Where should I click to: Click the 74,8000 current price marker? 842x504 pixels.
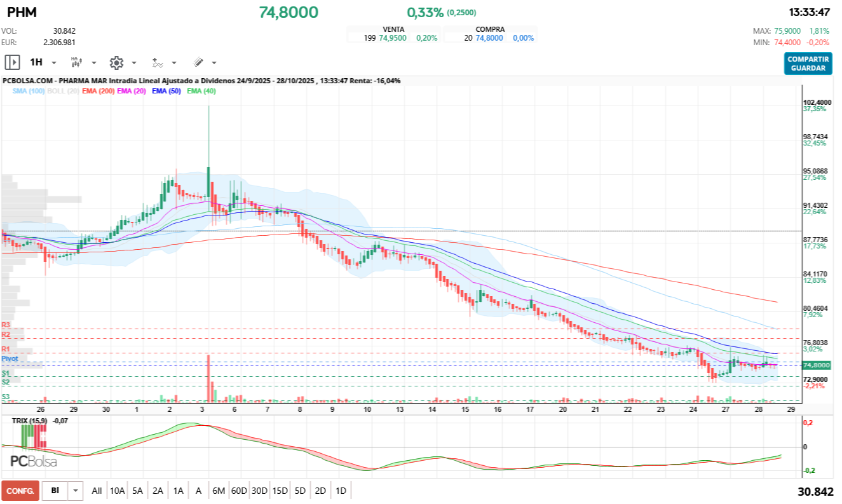click(x=817, y=365)
